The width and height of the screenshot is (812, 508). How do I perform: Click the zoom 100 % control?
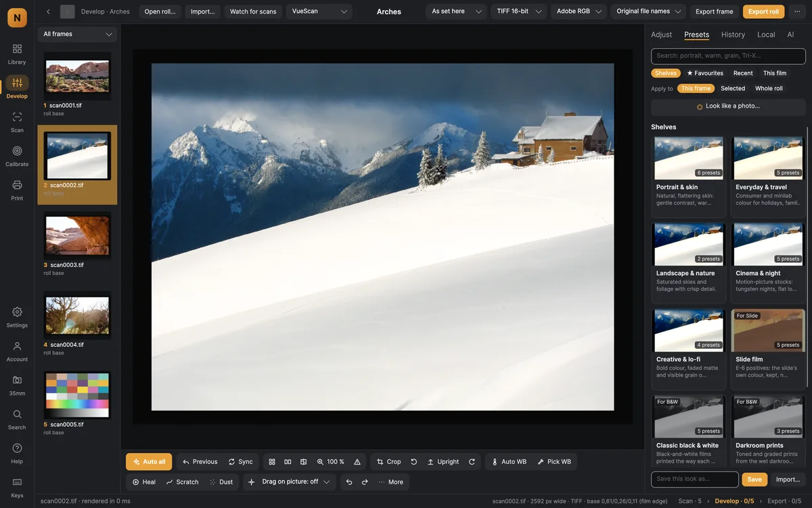(330, 462)
